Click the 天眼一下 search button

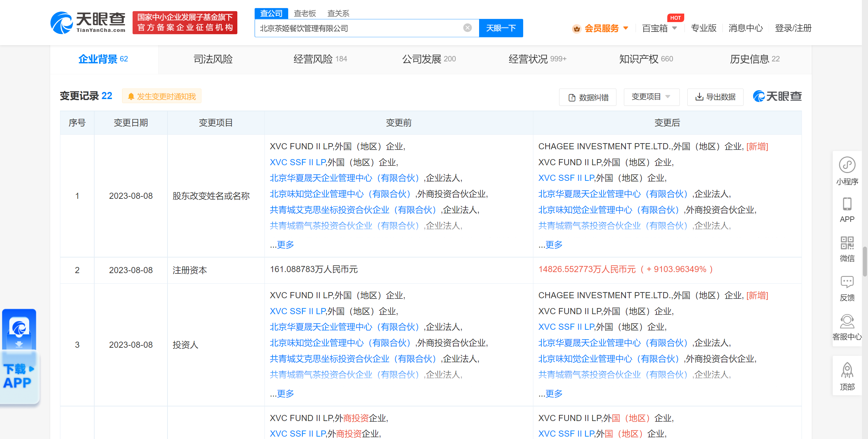(501, 28)
